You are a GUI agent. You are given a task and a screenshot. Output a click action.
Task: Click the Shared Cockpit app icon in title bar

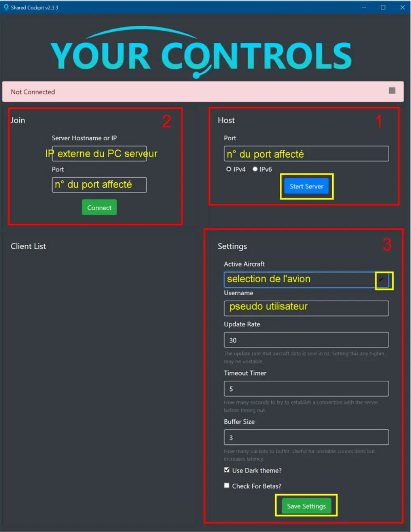(6, 7)
